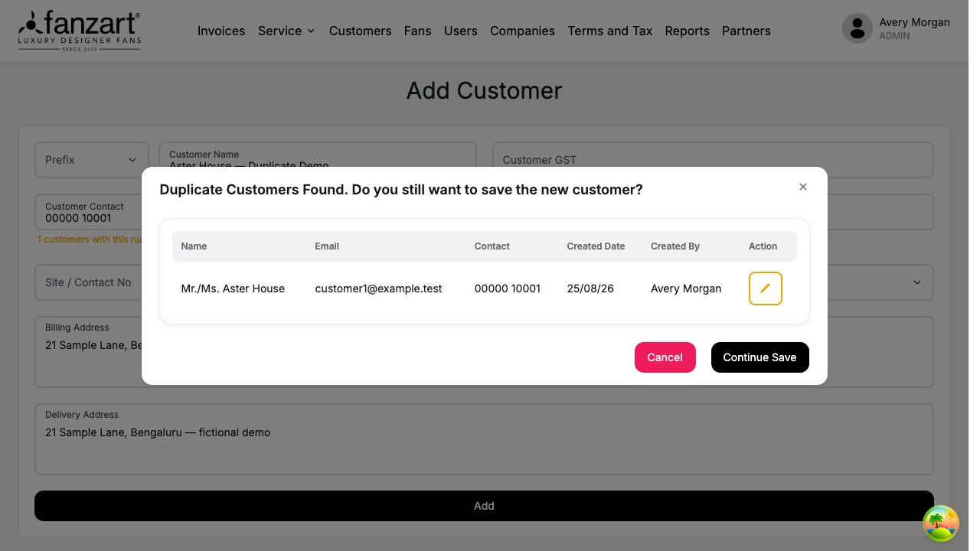
Task: Click the round beach widget icon
Action: pos(941,524)
